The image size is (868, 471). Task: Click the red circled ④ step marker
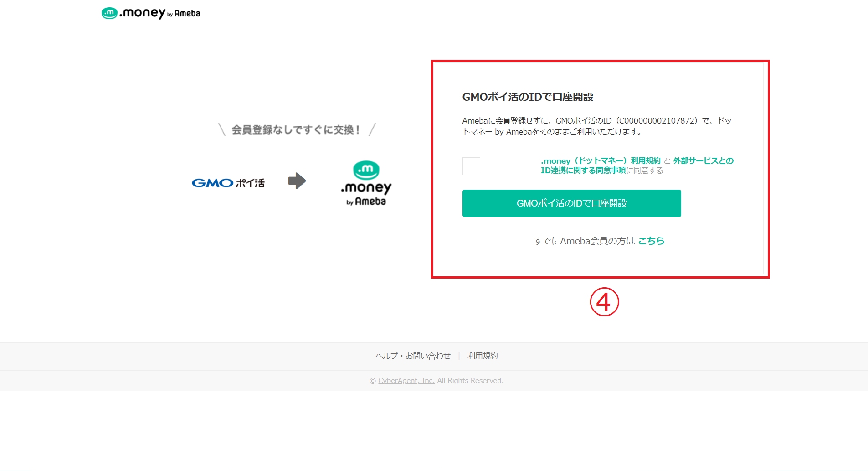(605, 302)
